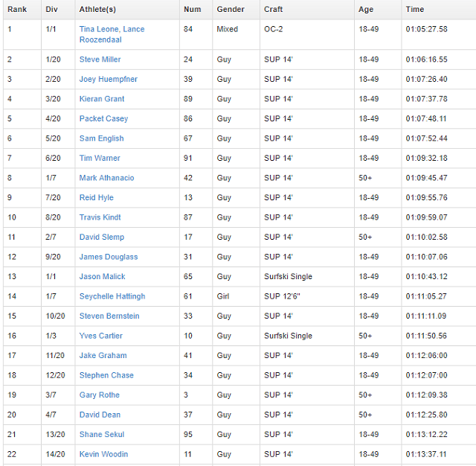Image resolution: width=476 pixels, height=466 pixels.
Task: Click the Time column header
Action: tap(414, 10)
